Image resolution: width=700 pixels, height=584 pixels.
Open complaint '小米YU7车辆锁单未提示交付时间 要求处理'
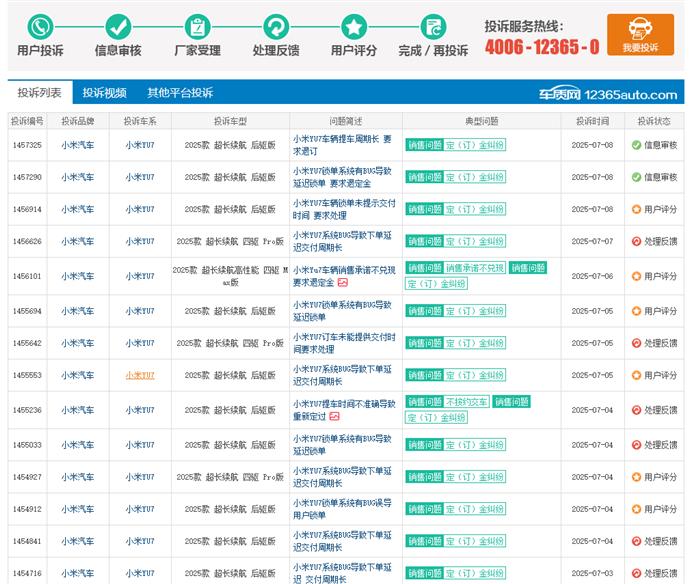[x=344, y=209]
